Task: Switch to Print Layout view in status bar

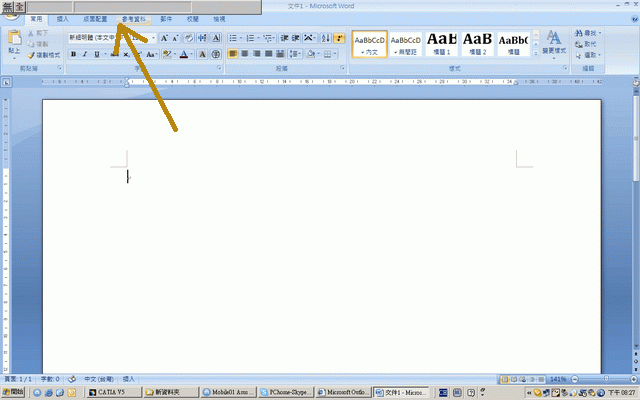Action: (x=505, y=380)
